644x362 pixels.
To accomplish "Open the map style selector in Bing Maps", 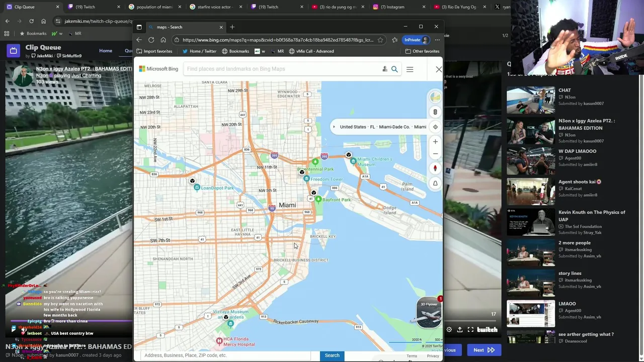I will pyautogui.click(x=435, y=97).
